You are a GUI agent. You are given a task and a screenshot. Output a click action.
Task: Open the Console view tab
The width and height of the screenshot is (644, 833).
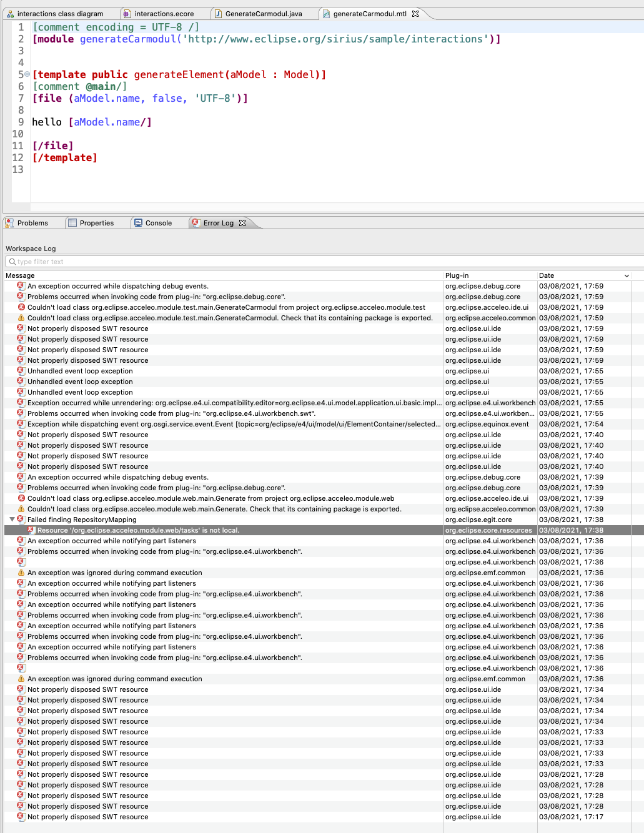[x=159, y=223]
